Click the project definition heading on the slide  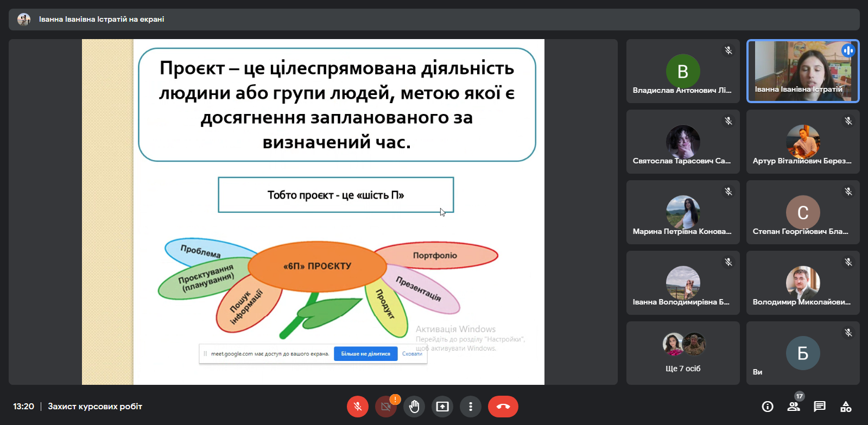[337, 105]
